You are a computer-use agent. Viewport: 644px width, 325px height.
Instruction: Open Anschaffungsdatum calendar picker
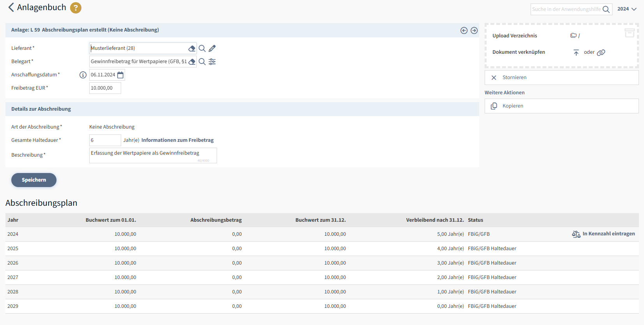120,75
